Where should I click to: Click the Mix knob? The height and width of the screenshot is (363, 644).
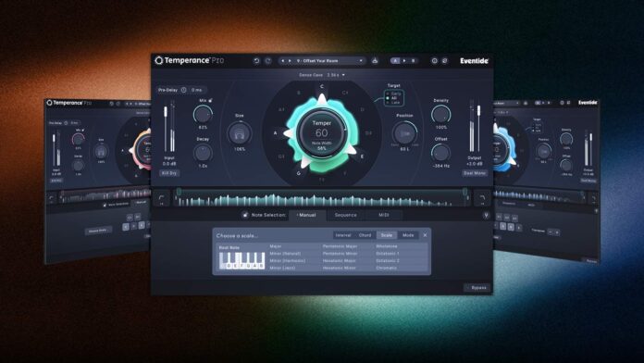tap(203, 114)
